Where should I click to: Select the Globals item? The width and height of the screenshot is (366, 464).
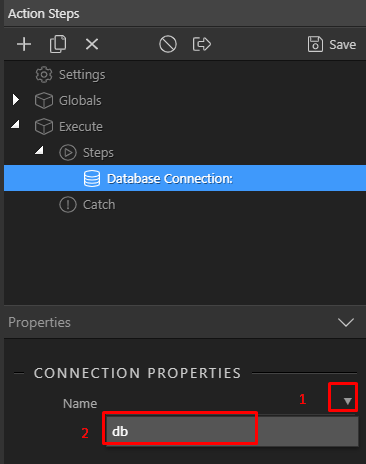[x=80, y=101]
